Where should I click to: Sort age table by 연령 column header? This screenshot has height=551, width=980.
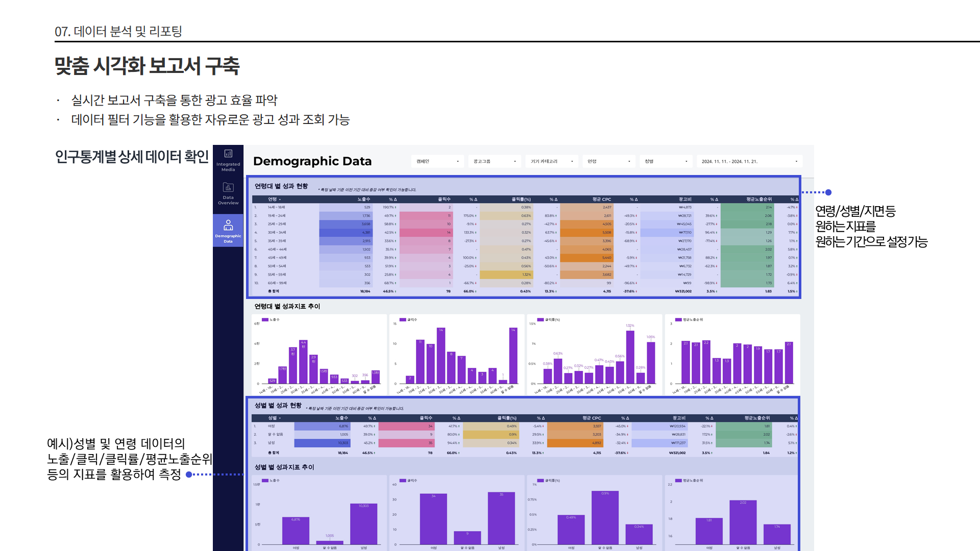click(273, 199)
